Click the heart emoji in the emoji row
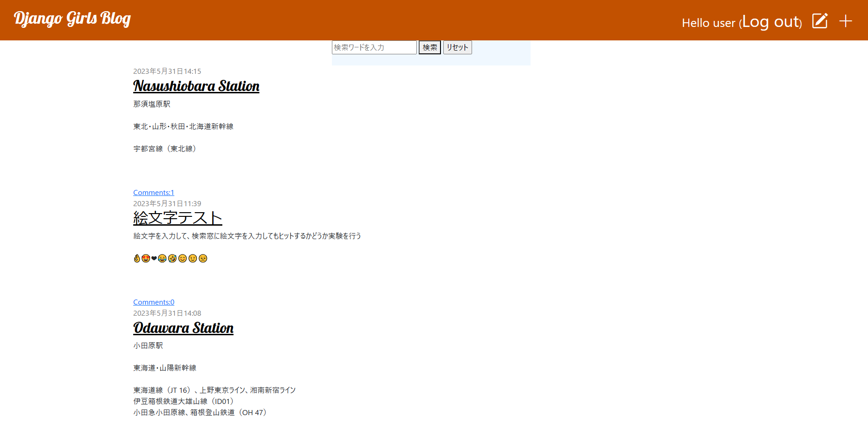868x436 pixels. point(154,259)
